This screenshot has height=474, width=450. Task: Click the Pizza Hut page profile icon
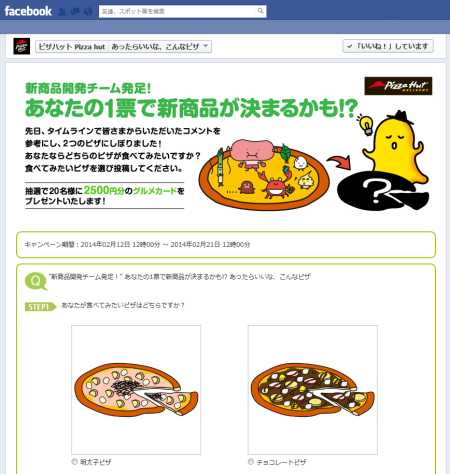tap(22, 46)
